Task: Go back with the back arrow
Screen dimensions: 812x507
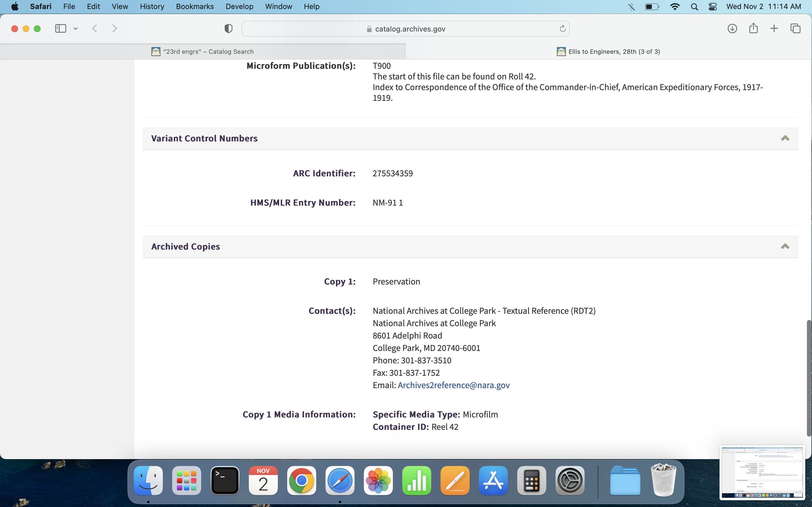Action: (95, 28)
